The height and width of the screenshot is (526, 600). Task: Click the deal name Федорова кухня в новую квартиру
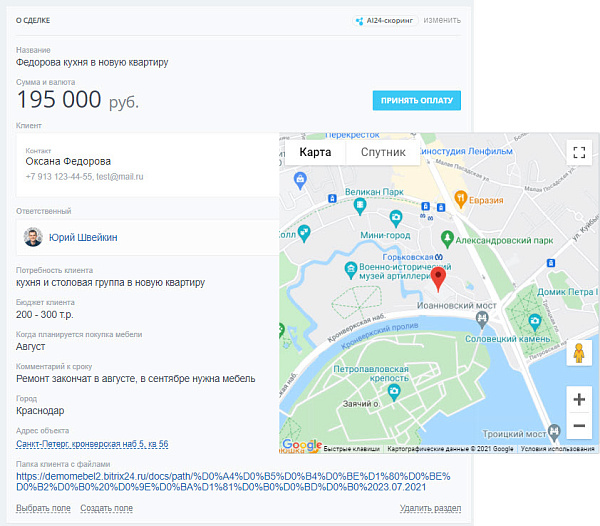pos(92,62)
